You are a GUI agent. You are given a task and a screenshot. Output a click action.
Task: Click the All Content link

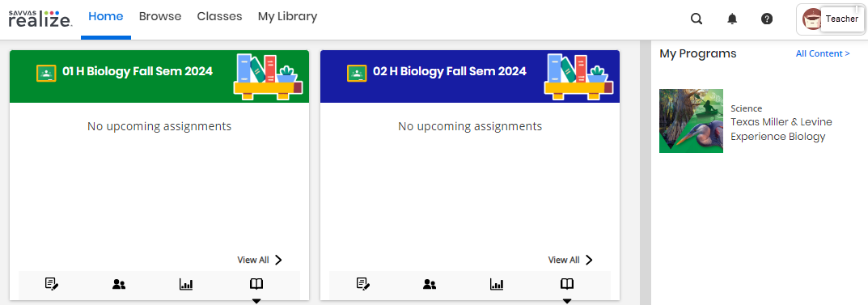click(823, 53)
